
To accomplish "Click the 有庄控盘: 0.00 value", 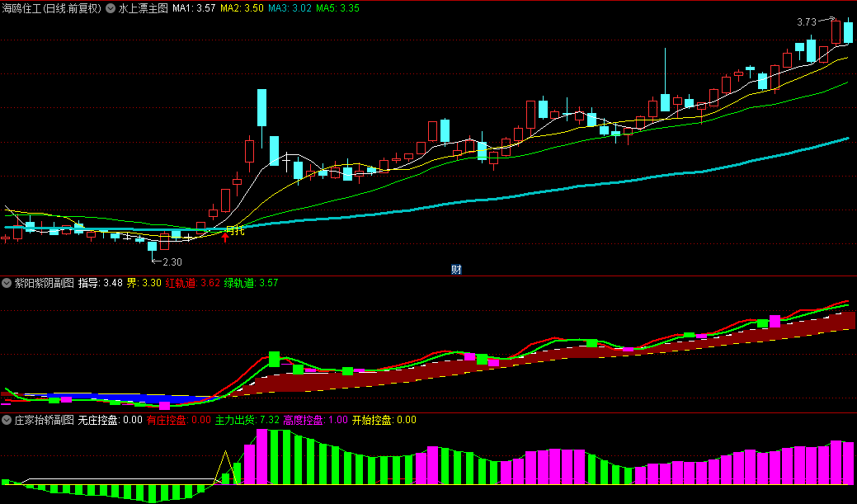I will tap(179, 420).
